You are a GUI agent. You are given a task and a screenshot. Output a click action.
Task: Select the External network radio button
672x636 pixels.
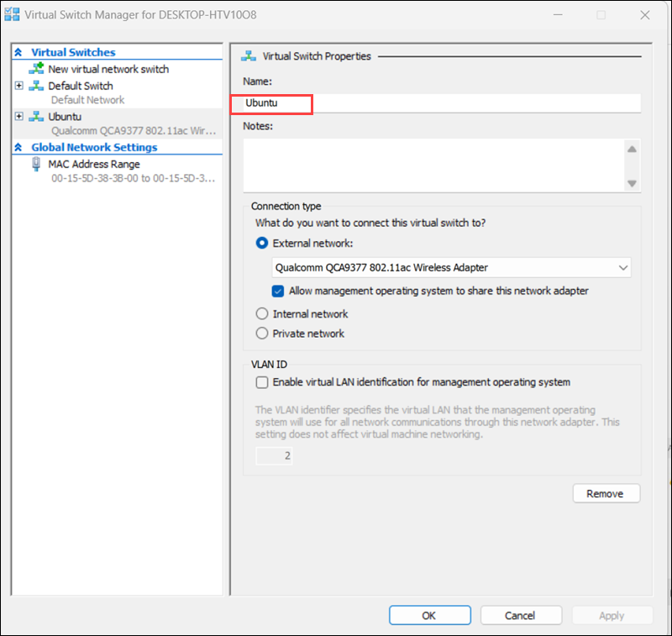click(x=262, y=243)
